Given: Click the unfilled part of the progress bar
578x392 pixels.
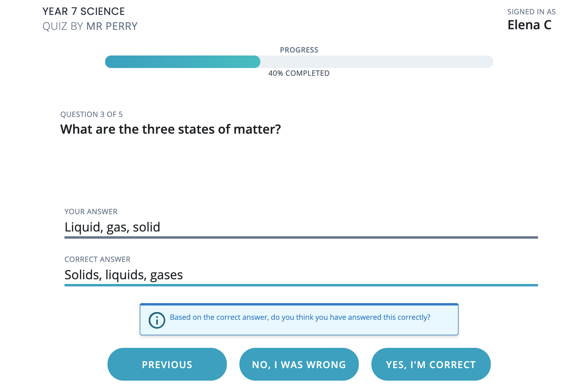Looking at the screenshot, I should pyautogui.click(x=376, y=62).
